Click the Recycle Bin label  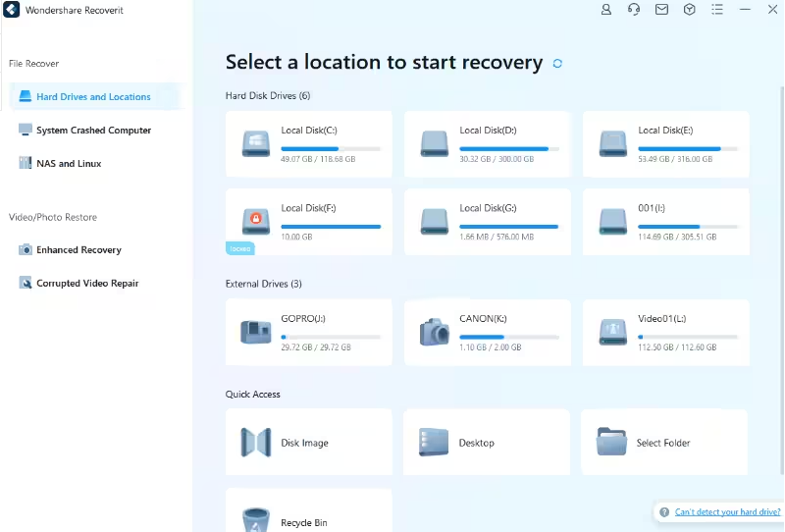coord(304,522)
